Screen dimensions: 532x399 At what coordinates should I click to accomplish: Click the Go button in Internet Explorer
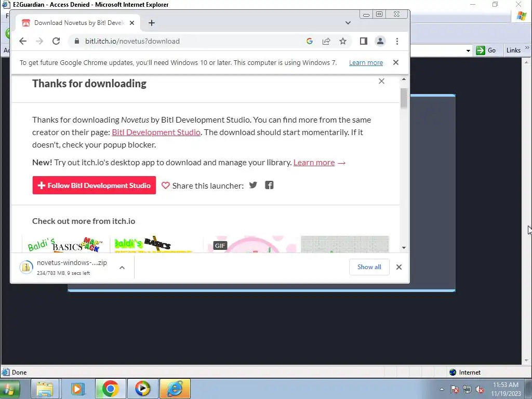coord(486,50)
